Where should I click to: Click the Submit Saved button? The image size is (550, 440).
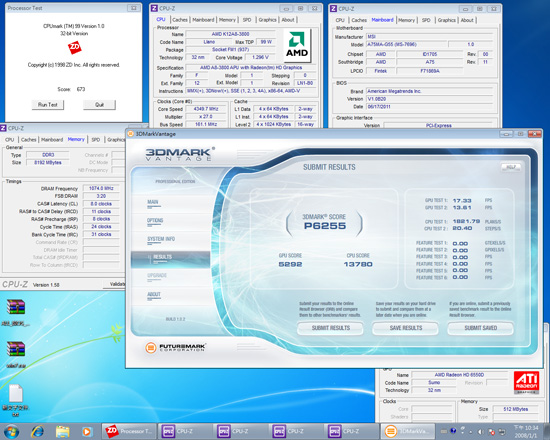tap(481, 328)
